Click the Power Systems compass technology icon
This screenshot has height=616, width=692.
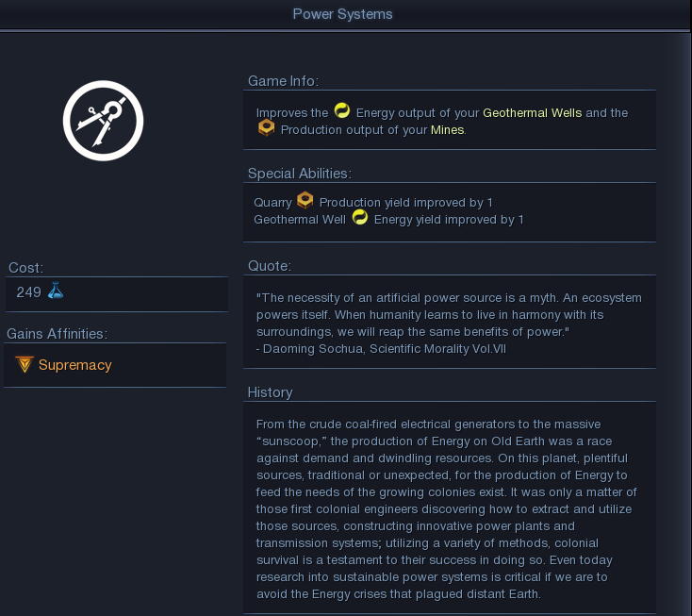point(104,121)
